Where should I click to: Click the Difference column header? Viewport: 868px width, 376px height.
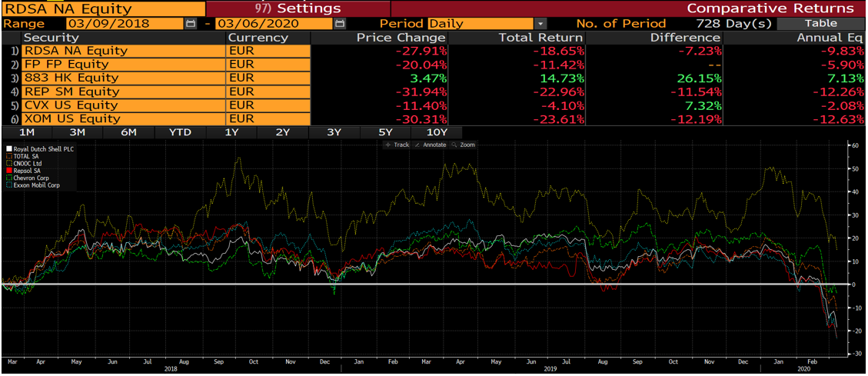[x=653, y=38]
